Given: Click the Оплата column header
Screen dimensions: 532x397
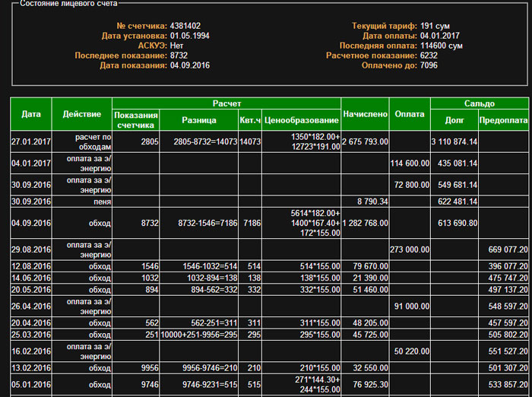Looking at the screenshot, I should (410, 114).
